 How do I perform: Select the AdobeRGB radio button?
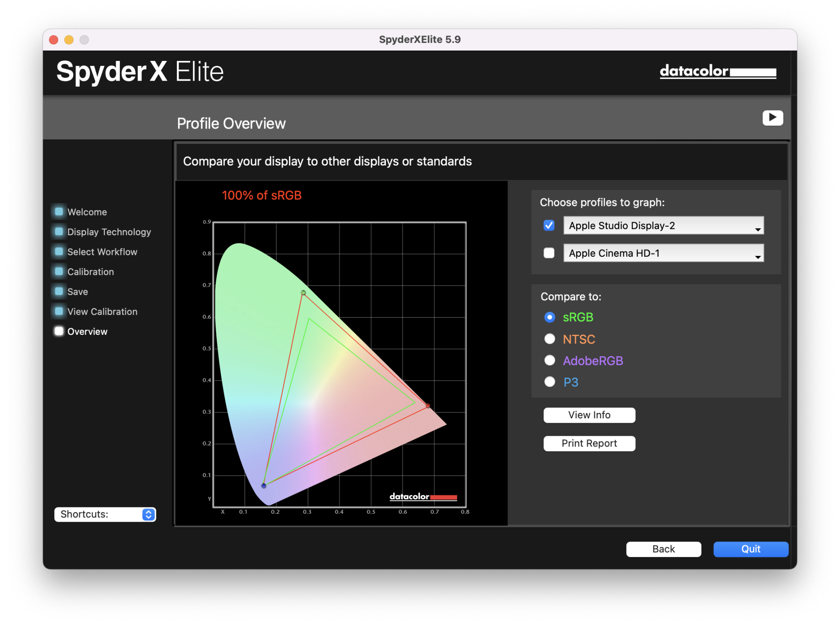tap(549, 360)
